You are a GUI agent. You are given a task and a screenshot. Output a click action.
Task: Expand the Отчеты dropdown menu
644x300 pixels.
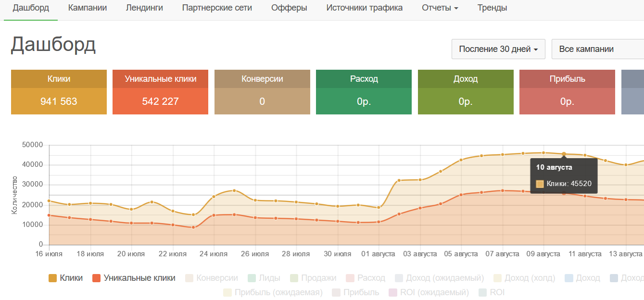click(x=440, y=8)
